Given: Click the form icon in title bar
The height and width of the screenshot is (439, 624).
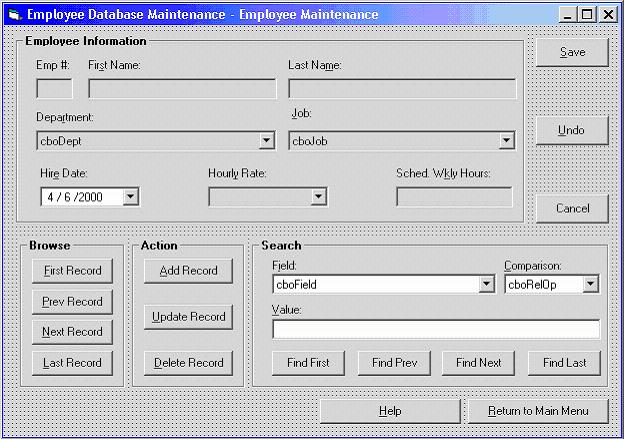Looking at the screenshot, I should pyautogui.click(x=13, y=14).
